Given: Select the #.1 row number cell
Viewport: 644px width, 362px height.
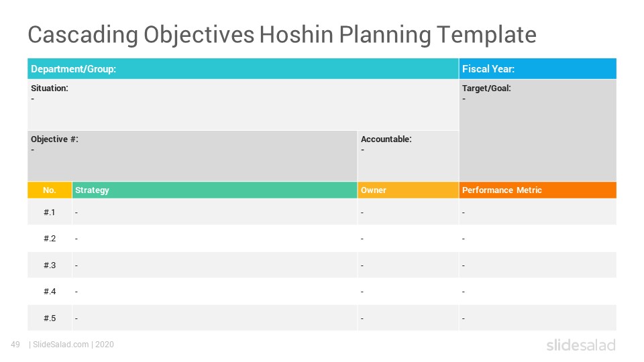Looking at the screenshot, I should (50, 213).
